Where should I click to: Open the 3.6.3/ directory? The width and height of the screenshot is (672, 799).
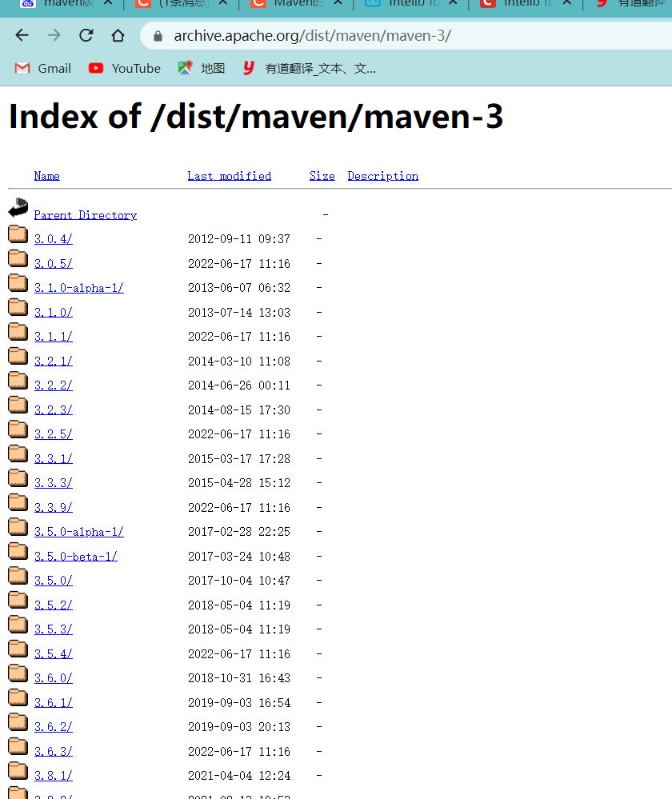(54, 752)
